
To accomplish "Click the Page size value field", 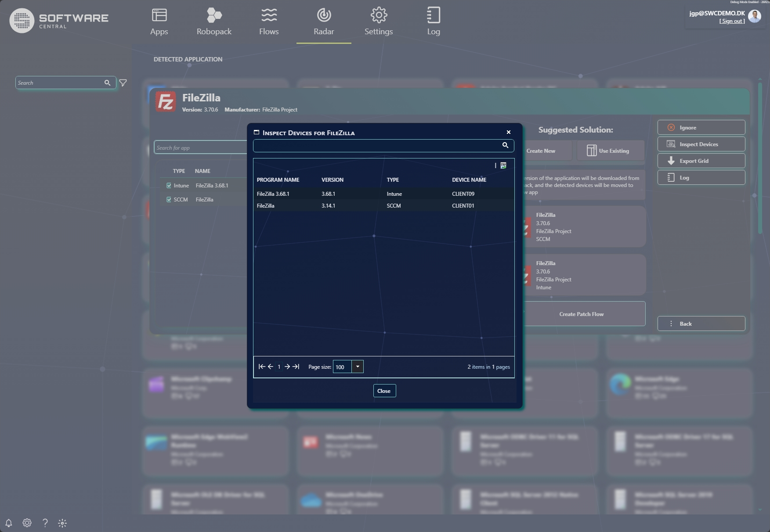I will [x=342, y=367].
